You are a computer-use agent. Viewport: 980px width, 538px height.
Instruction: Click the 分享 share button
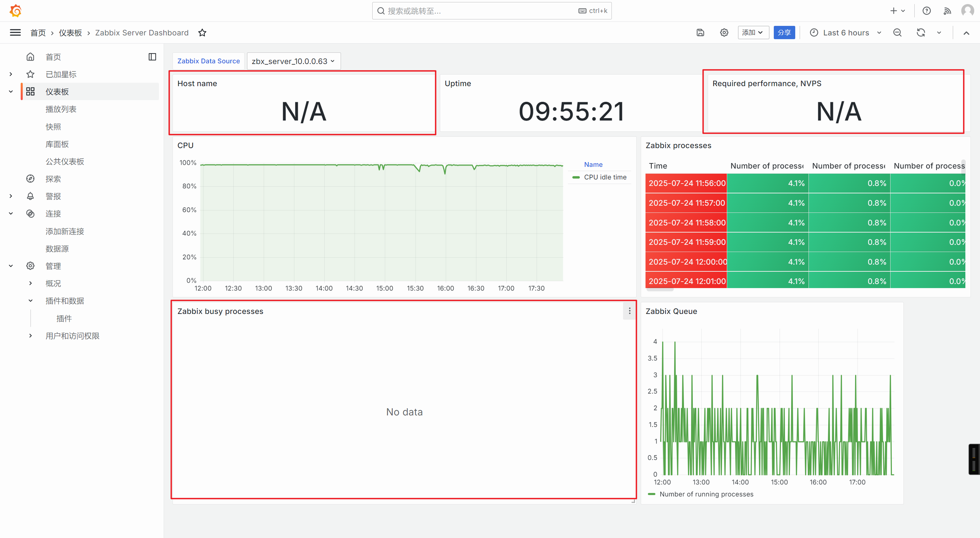(784, 33)
